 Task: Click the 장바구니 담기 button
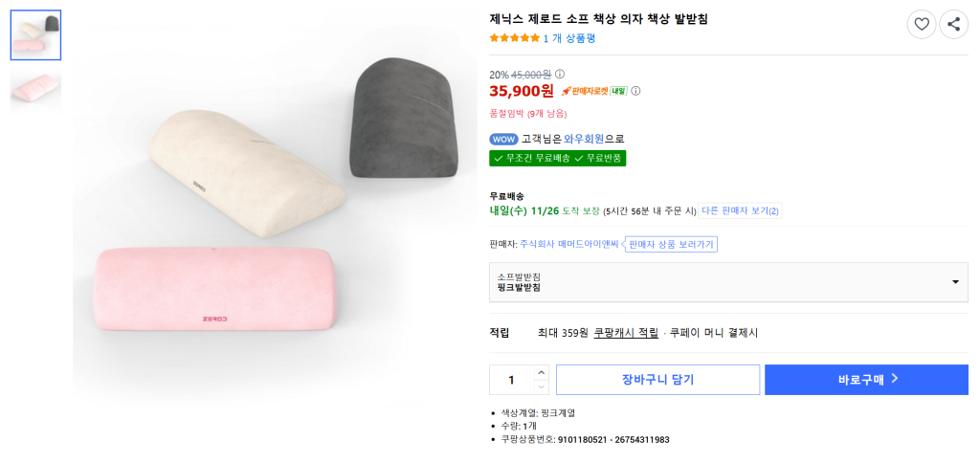pos(657,380)
